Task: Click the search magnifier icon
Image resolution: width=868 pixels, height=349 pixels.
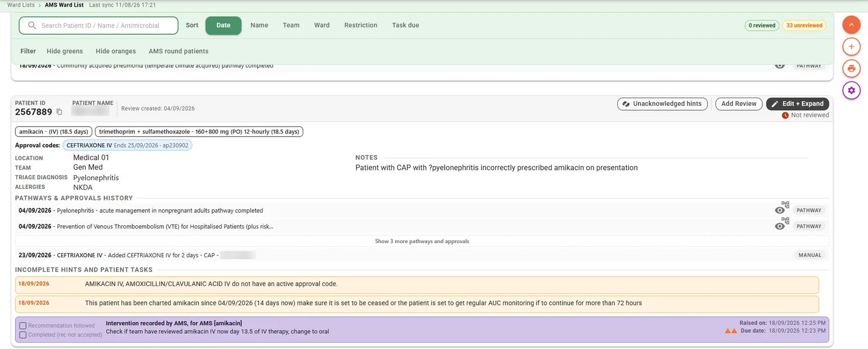Action: [x=32, y=26]
